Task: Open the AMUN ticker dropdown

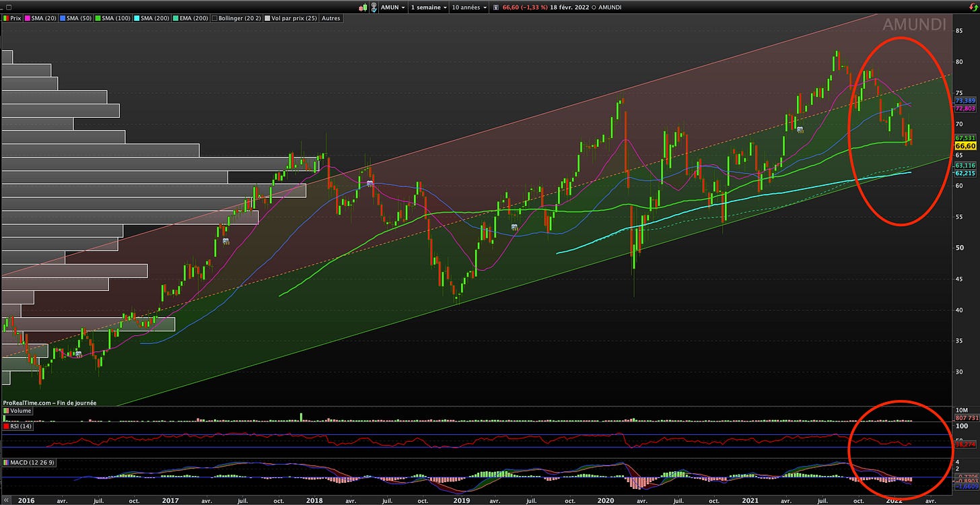Action: pyautogui.click(x=392, y=7)
